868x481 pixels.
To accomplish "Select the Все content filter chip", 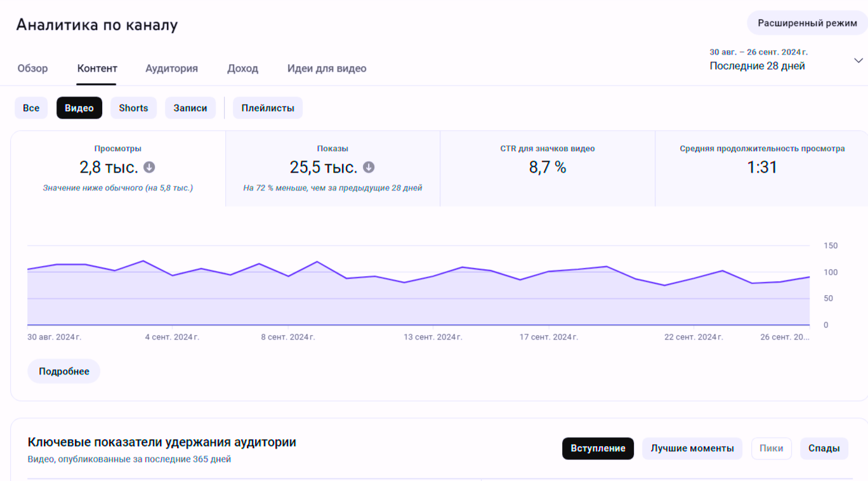I will (31, 108).
